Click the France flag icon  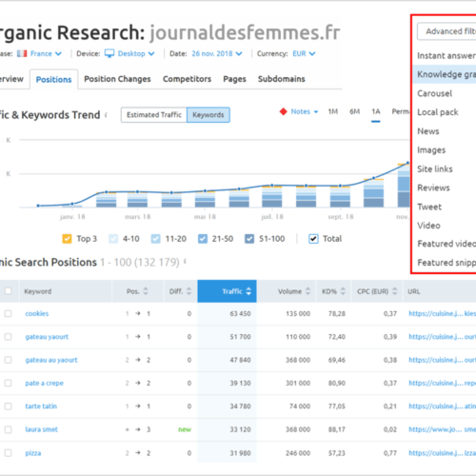point(22,53)
